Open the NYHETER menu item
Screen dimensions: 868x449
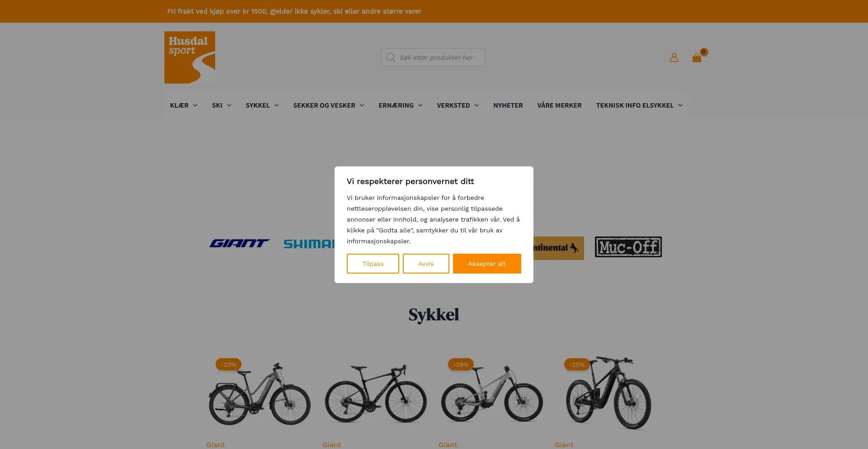tap(508, 105)
